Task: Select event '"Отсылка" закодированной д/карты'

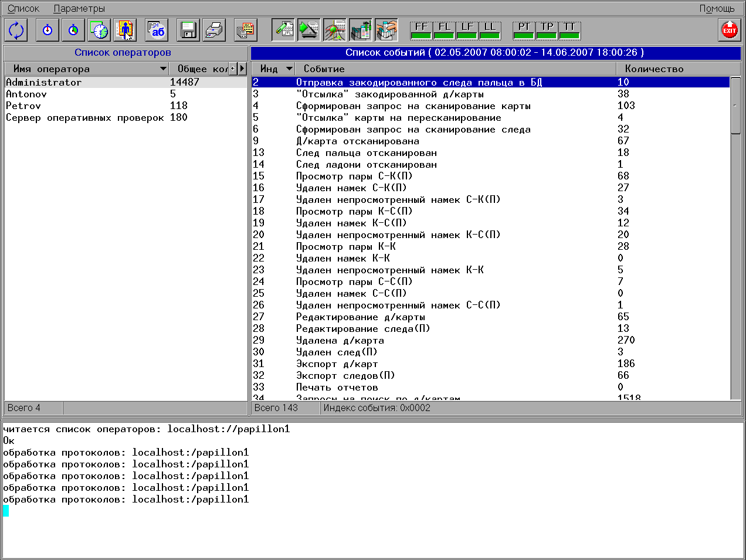Action: pos(491,94)
